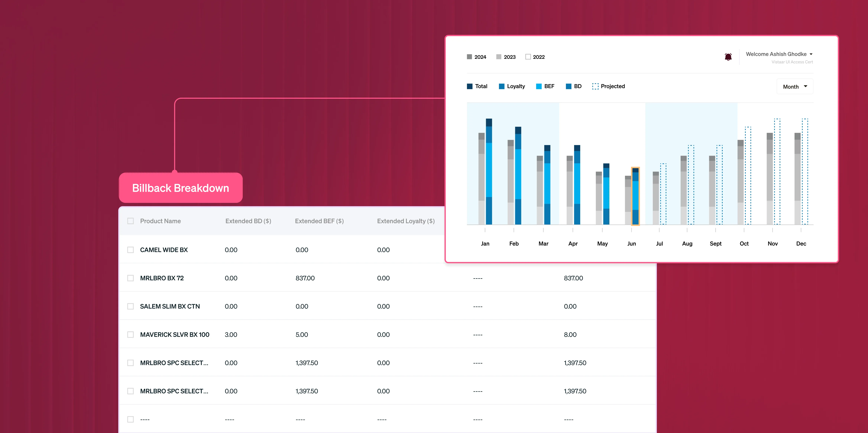The height and width of the screenshot is (433, 868).
Task: Click the BEF legend color square
Action: tap(539, 86)
